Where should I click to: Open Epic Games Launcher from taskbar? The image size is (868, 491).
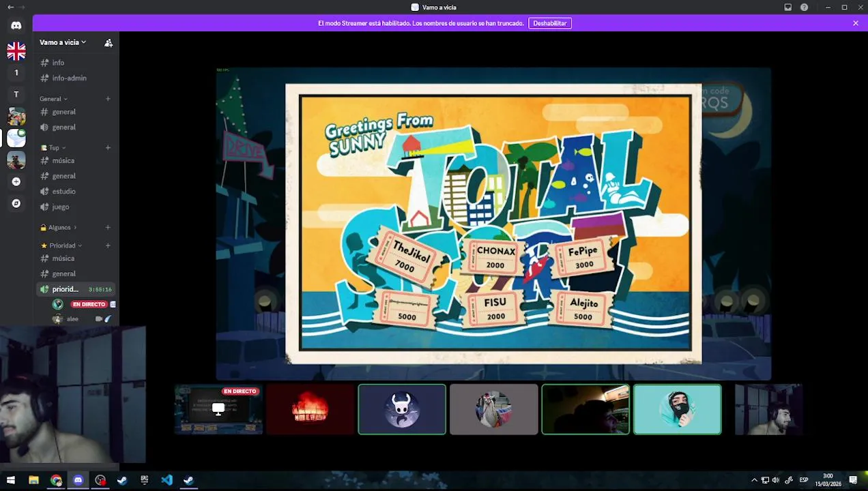click(x=144, y=480)
